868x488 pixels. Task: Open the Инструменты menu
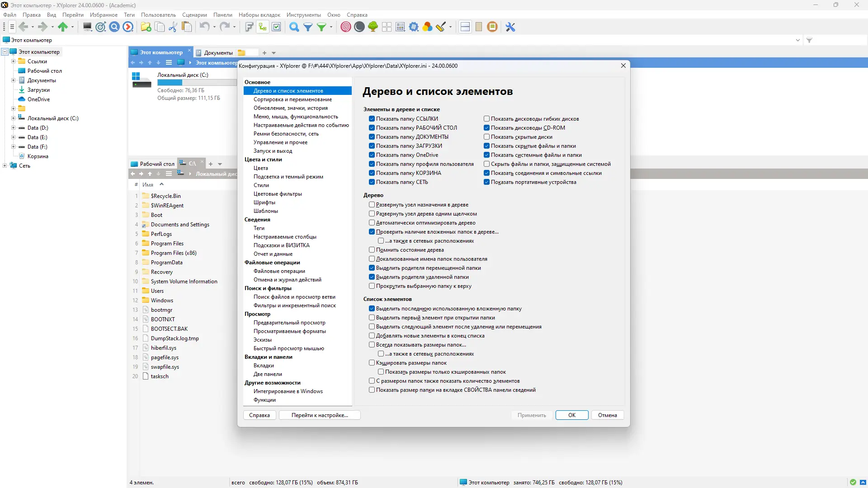(304, 14)
